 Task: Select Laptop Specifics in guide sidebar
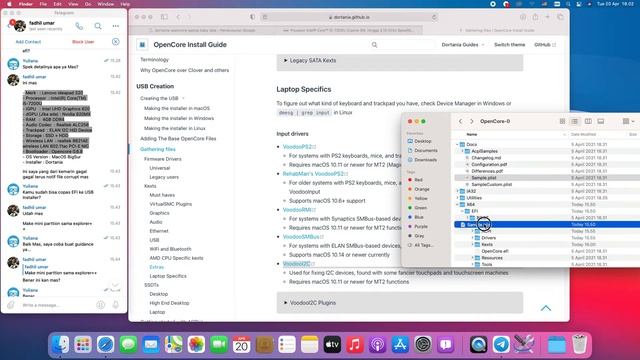(x=168, y=276)
